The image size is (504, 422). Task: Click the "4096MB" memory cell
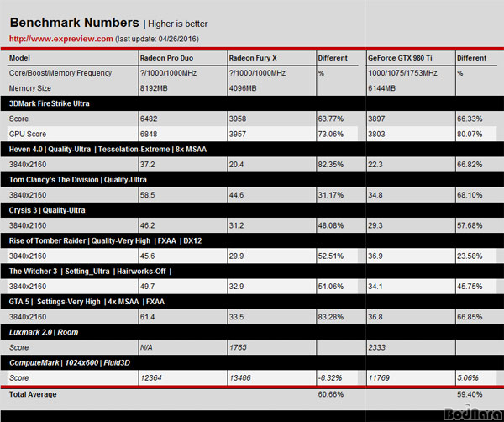pos(243,88)
